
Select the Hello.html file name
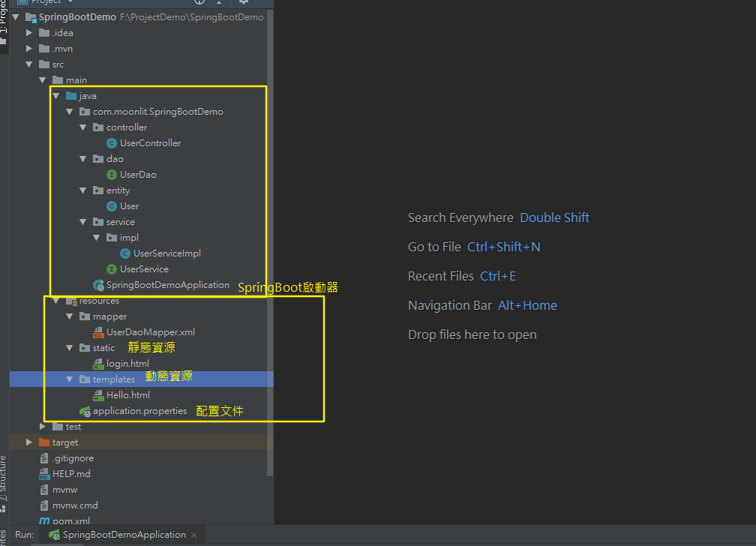click(x=128, y=395)
